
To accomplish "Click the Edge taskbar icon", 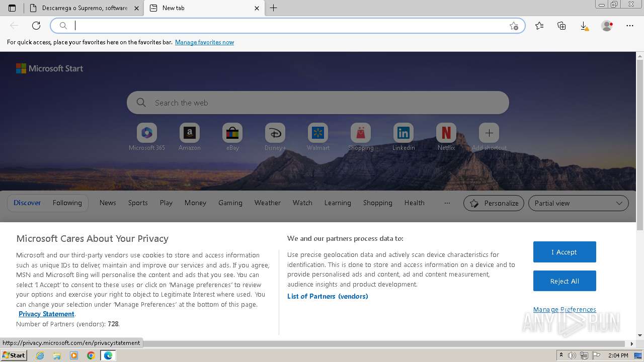I will click(x=108, y=355).
